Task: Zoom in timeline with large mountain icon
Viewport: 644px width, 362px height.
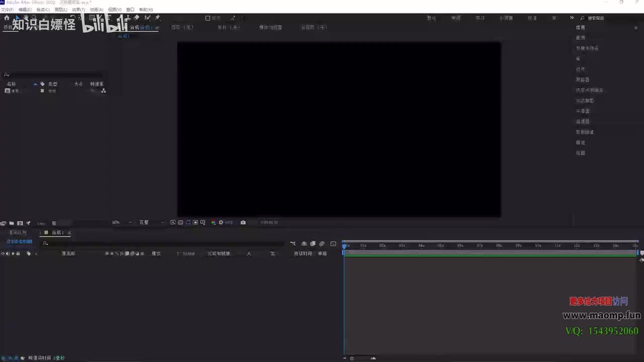Action: coord(373,358)
